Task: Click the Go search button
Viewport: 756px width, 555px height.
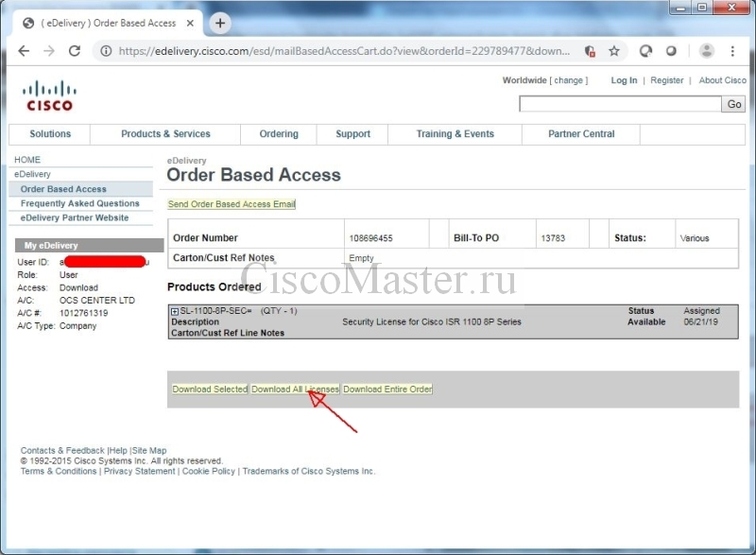Action: click(733, 104)
